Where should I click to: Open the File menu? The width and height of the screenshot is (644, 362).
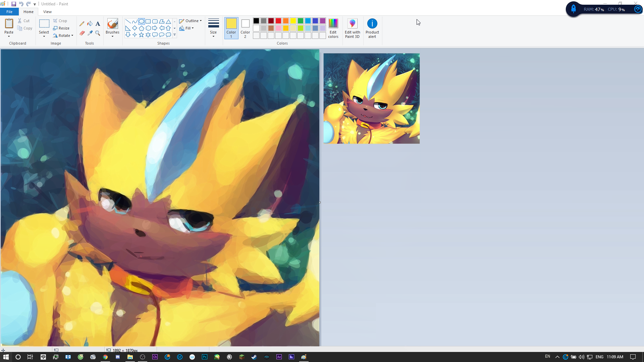[9, 12]
